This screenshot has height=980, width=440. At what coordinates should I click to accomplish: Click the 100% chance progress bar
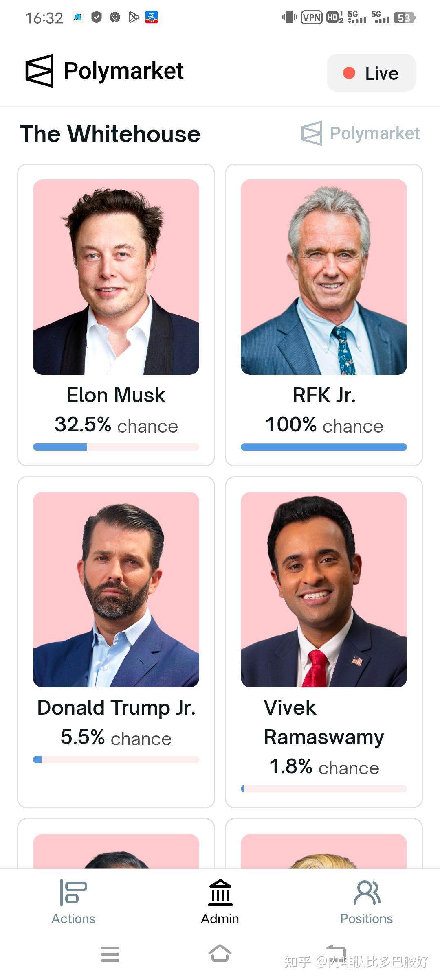324,447
